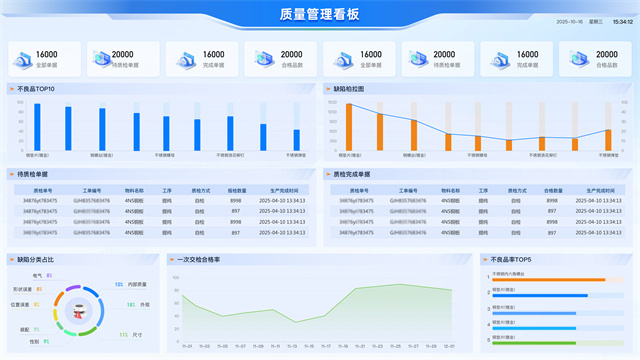Image resolution: width=640 pixels, height=360 pixels.
Task: Click the orange rank 1 bar in 不良品率TOP5
Action: pos(549,280)
